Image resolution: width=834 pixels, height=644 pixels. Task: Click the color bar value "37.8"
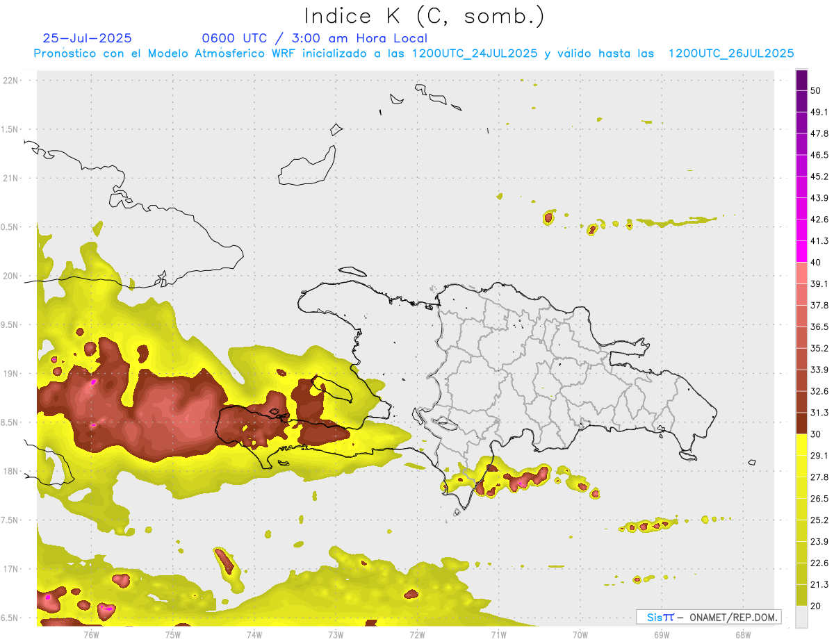819,305
